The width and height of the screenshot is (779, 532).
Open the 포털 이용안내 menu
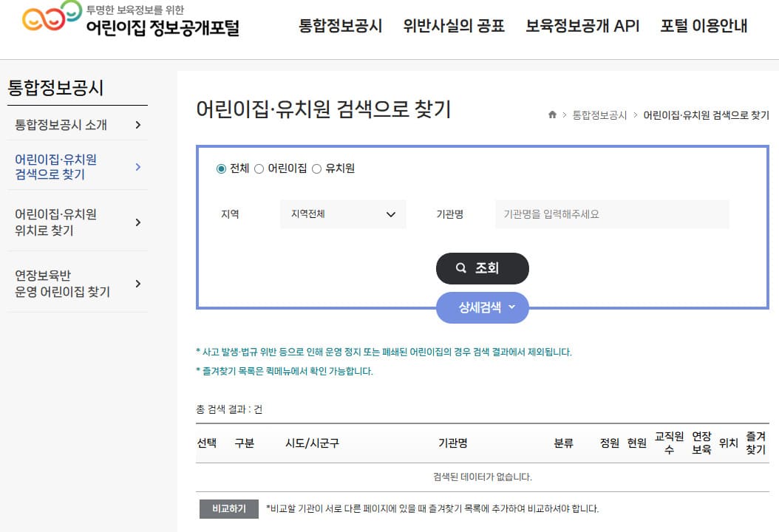coord(703,24)
